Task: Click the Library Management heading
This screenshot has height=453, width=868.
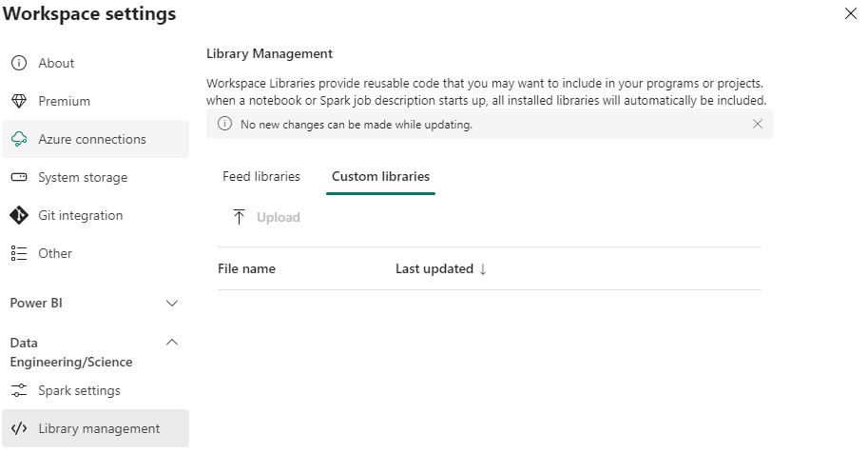Action: tap(270, 54)
